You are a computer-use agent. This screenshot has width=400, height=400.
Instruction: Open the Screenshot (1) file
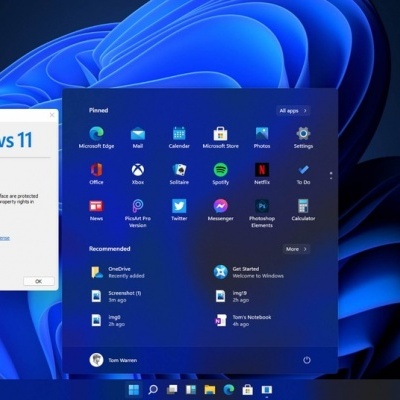[116, 296]
